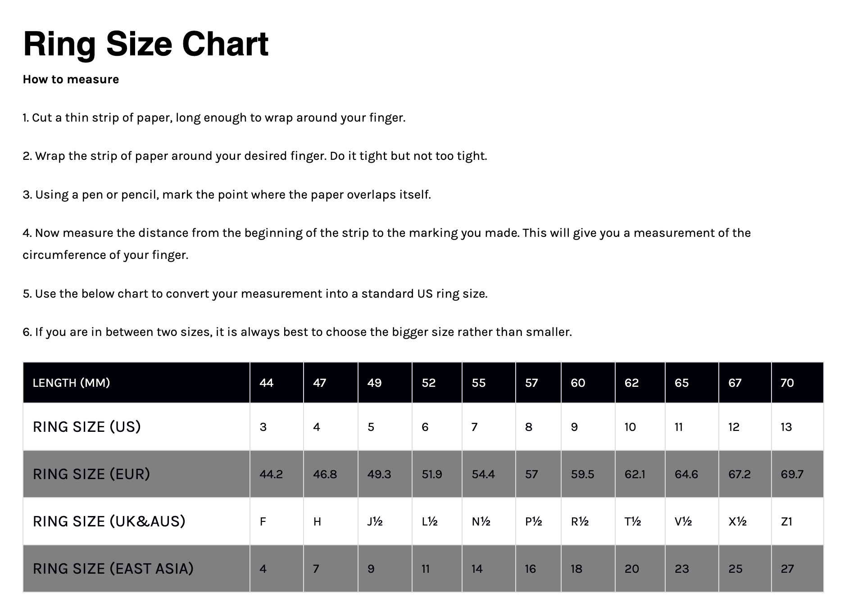844x616 pixels.
Task: Click the EUR size 69.7 cell
Action: tap(797, 474)
